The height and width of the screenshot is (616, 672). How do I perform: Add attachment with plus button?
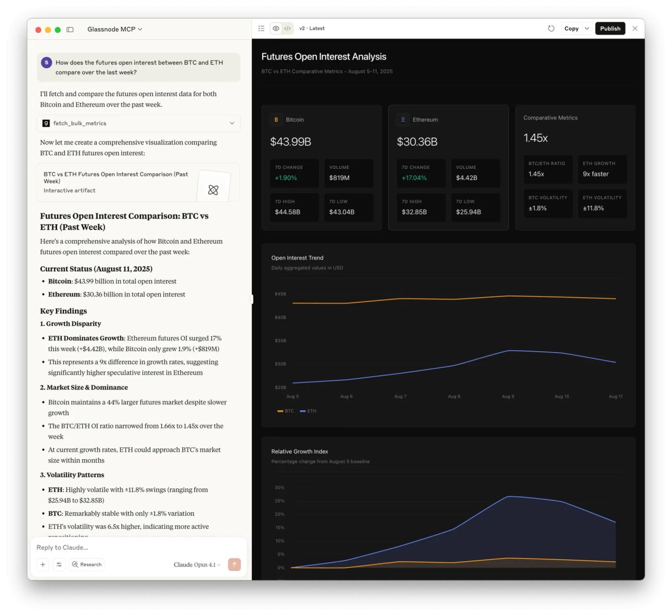pos(43,565)
